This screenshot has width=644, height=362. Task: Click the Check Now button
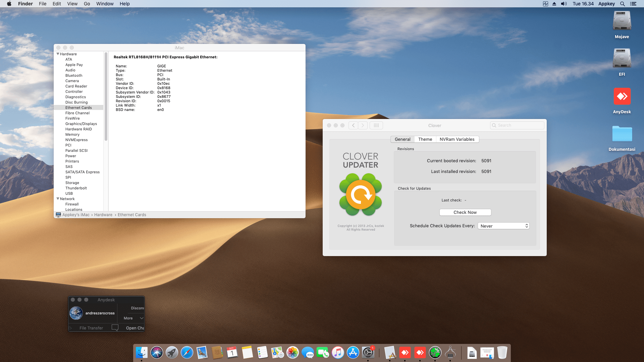click(465, 212)
